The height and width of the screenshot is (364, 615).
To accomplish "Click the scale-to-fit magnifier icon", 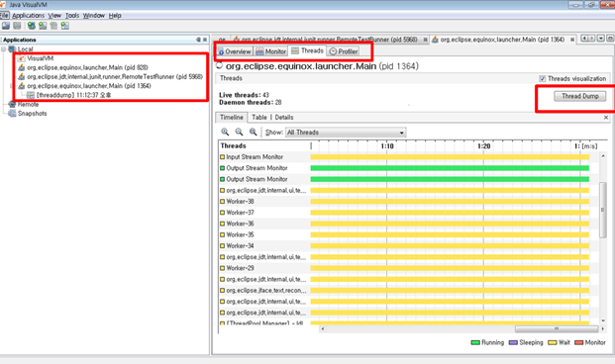I will click(253, 132).
